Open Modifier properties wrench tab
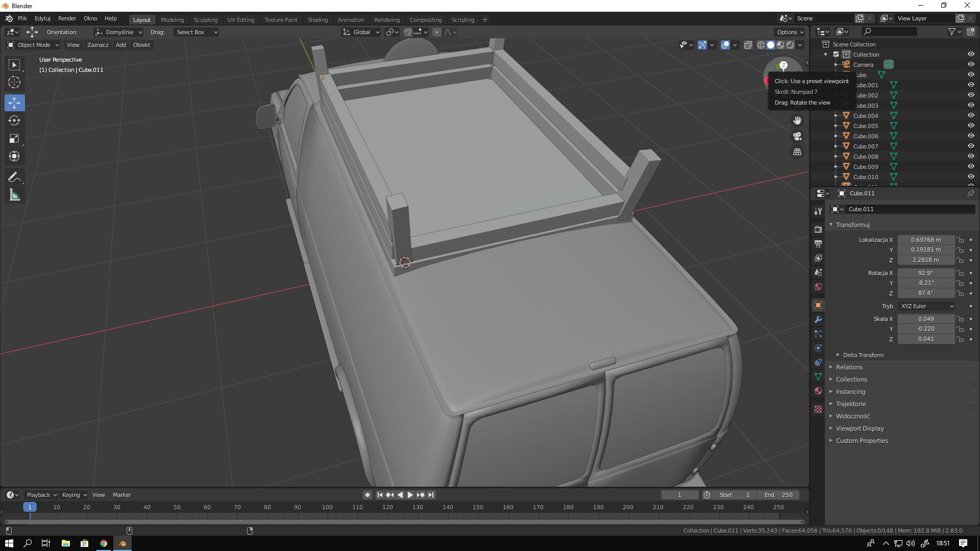The width and height of the screenshot is (980, 551). pyautogui.click(x=818, y=319)
